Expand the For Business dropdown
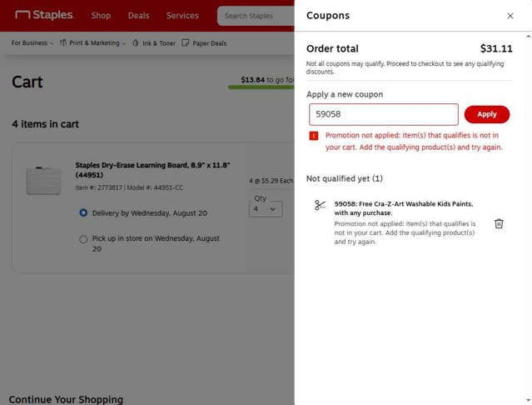The height and width of the screenshot is (405, 532). [32, 43]
